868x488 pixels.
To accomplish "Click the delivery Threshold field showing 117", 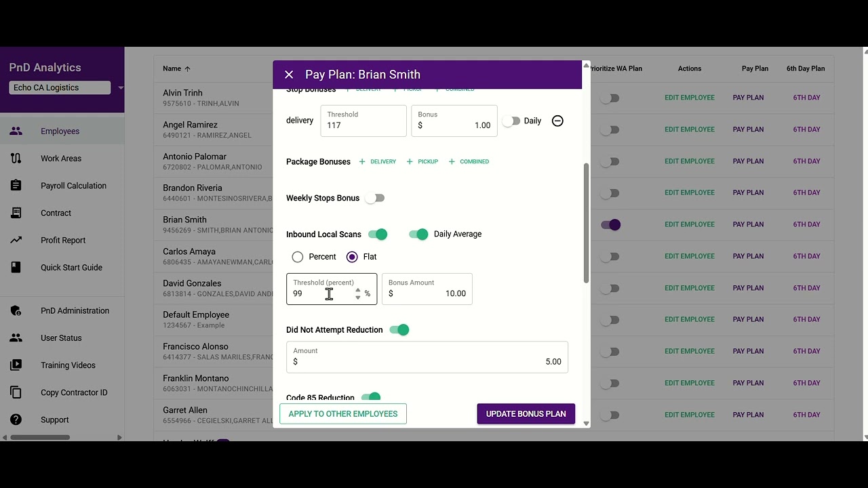I will point(363,121).
